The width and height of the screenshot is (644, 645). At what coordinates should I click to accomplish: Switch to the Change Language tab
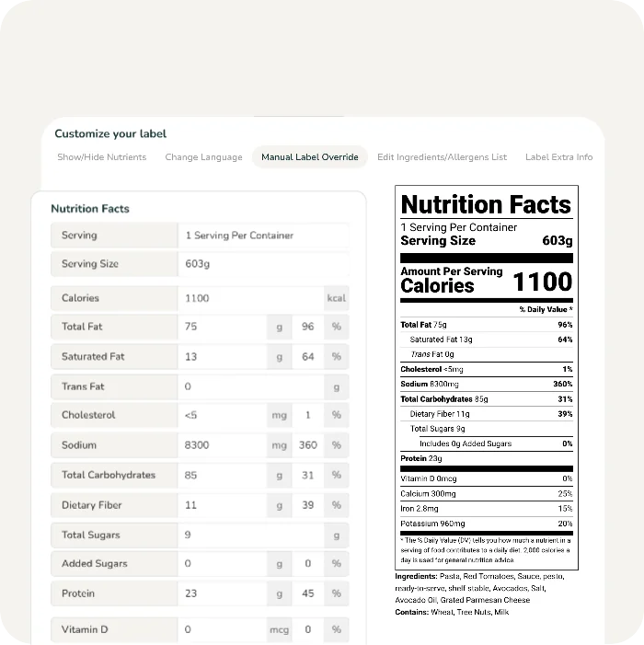click(x=203, y=157)
